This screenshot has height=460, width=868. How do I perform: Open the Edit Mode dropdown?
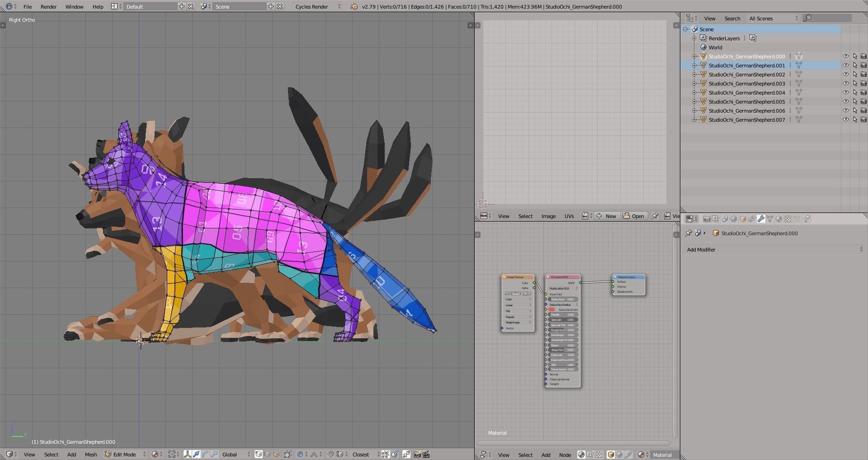click(126, 455)
